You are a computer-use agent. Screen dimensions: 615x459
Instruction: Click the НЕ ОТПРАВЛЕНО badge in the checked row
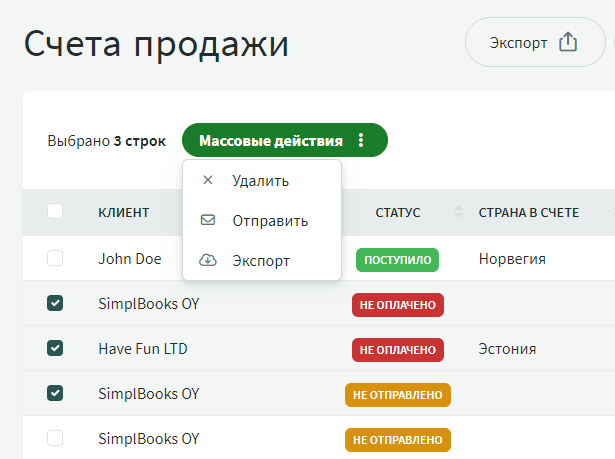point(398,395)
